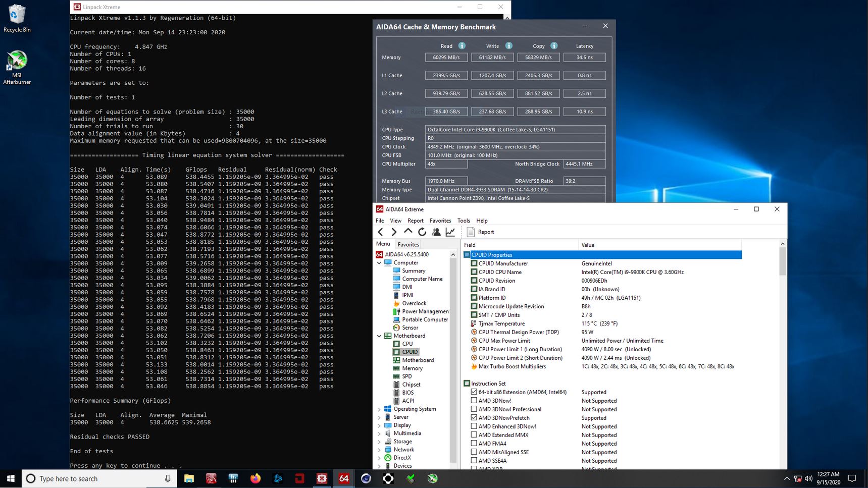
Task: Expand the Multimedia tree node
Action: pos(379,433)
